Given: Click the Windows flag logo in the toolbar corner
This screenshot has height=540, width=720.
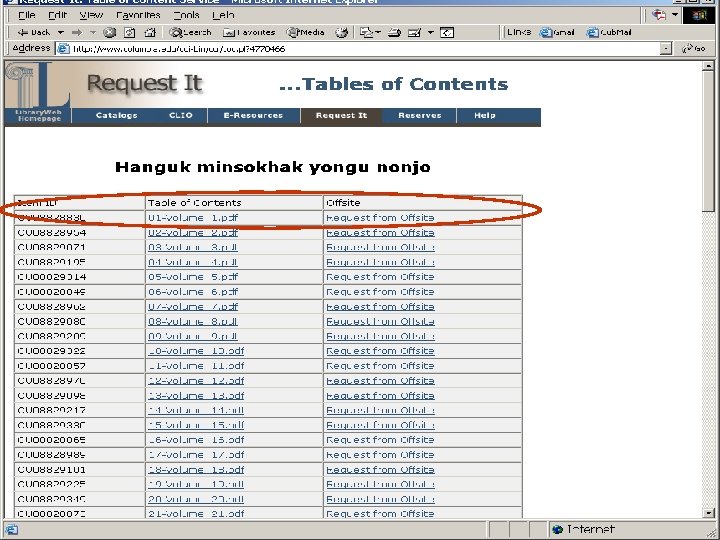Looking at the screenshot, I should 699,15.
